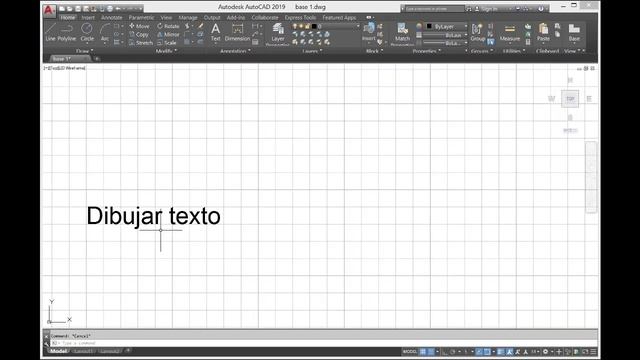Expand the Layers panel
This screenshot has width=640, height=360.
pyautogui.click(x=312, y=51)
